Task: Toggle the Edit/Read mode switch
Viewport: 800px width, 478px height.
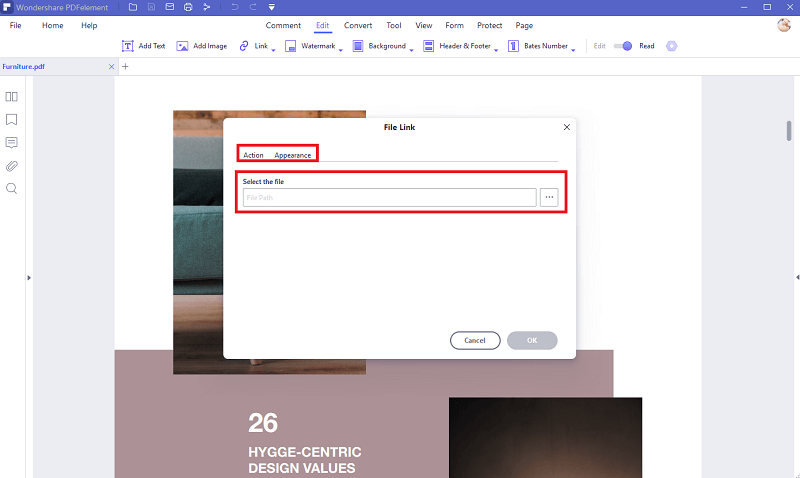Action: tap(623, 46)
